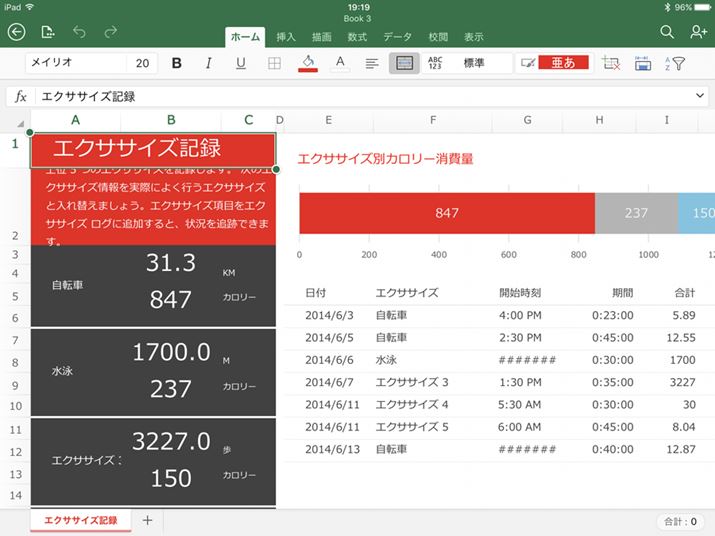Open the file menu document icon
715x536 pixels.
point(47,32)
